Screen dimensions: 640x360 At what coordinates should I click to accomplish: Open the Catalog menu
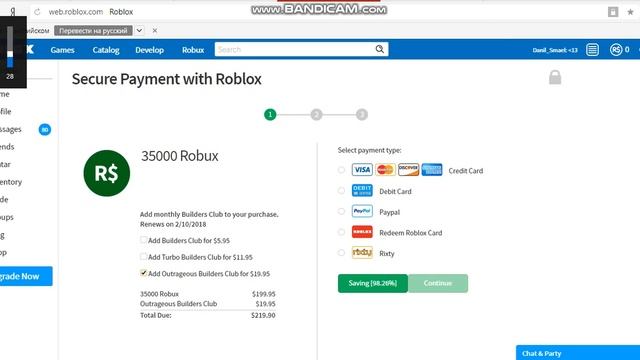coord(106,50)
